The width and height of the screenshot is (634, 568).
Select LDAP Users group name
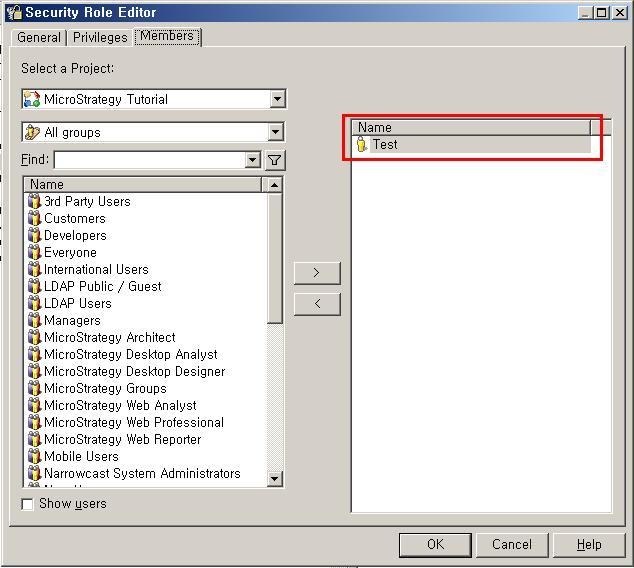click(x=78, y=303)
